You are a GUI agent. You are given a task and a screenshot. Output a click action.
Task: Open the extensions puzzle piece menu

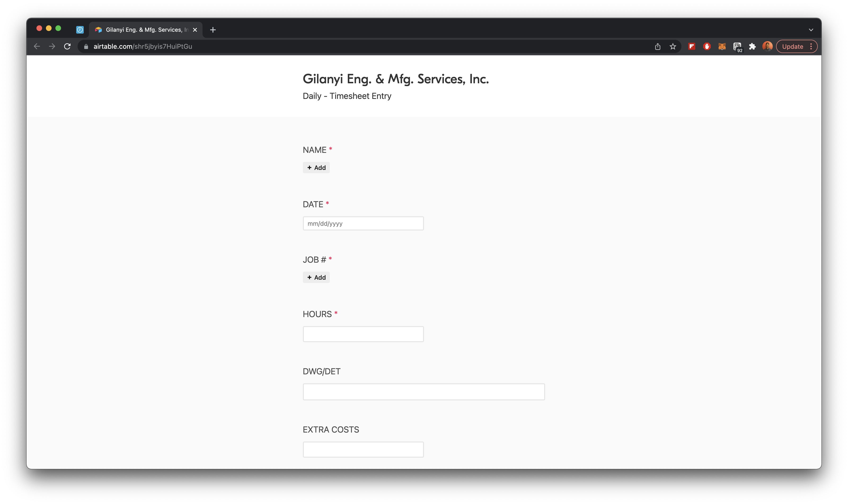pos(752,47)
